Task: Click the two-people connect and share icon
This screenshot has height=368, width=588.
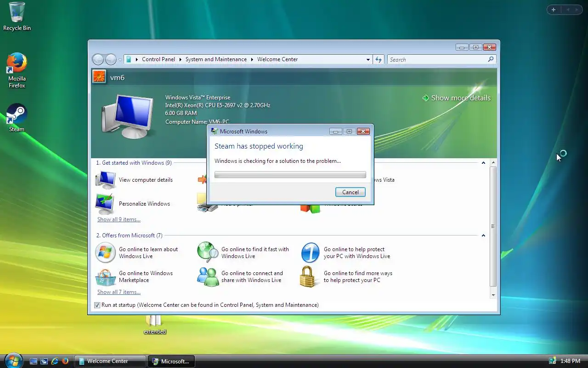Action: [x=208, y=277]
